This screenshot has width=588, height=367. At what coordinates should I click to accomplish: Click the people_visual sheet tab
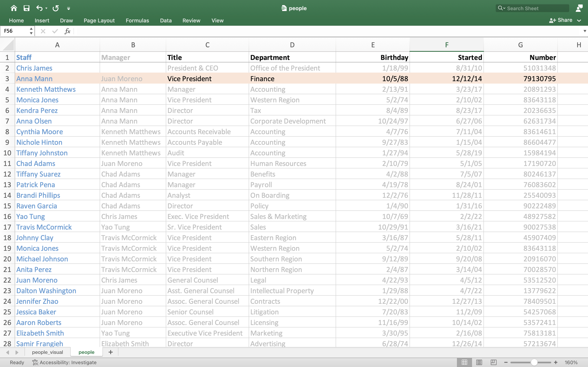(47, 352)
